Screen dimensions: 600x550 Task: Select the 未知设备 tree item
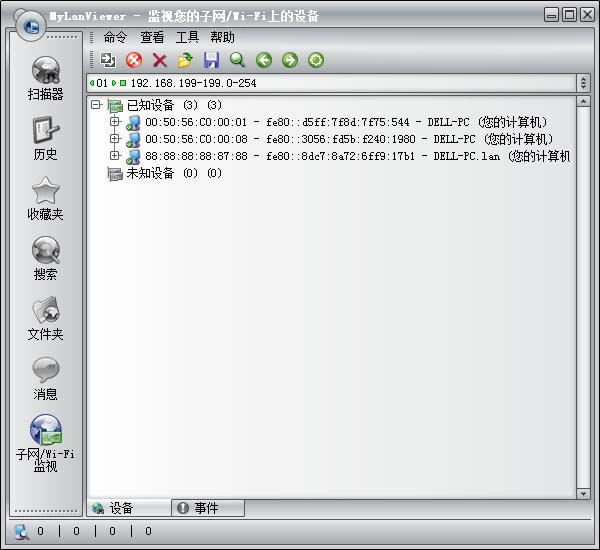pos(149,173)
